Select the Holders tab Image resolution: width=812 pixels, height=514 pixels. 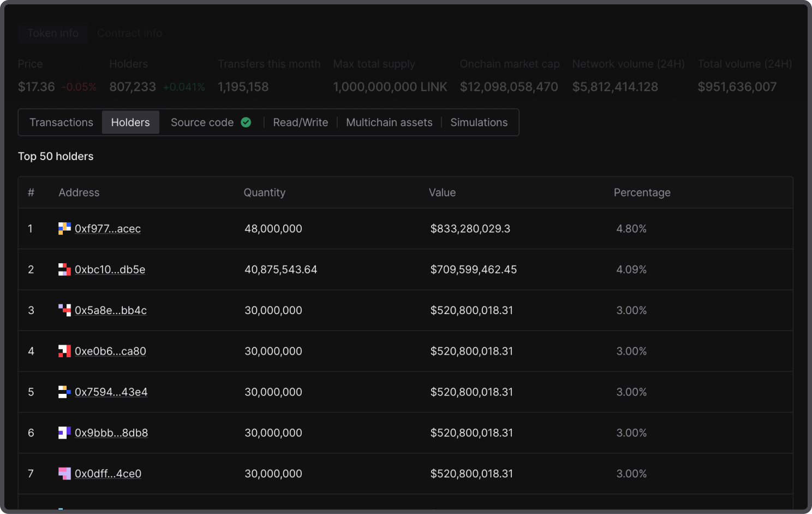130,122
